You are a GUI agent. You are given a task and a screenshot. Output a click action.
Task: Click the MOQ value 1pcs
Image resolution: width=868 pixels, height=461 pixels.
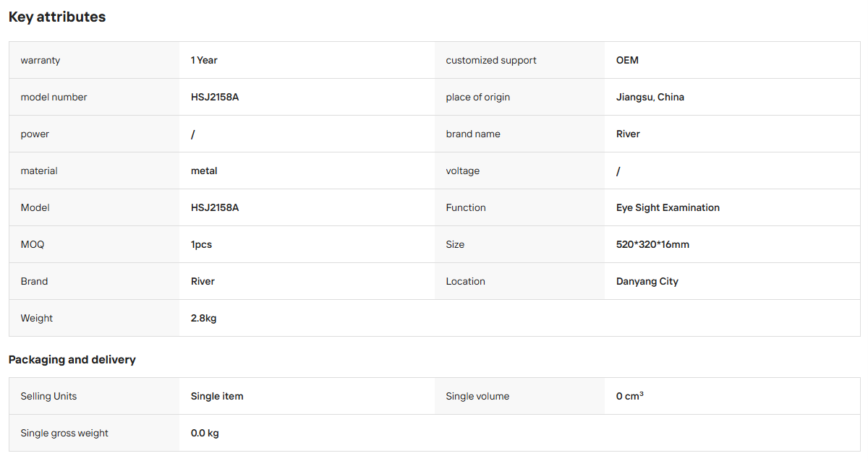click(201, 244)
